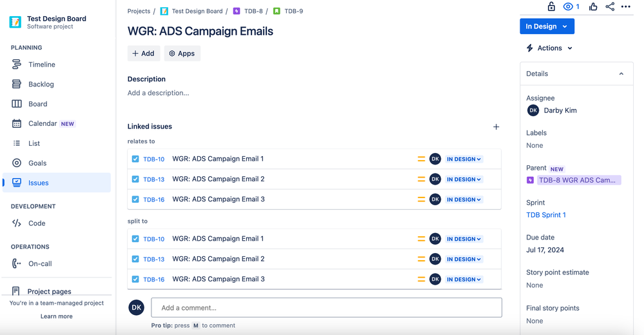Open Timeline in sidebar
644x335 pixels.
coord(57,65)
